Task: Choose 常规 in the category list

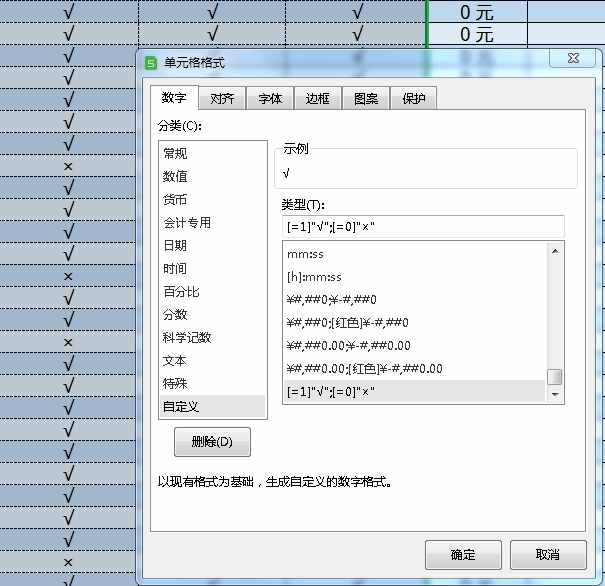Action: point(175,153)
